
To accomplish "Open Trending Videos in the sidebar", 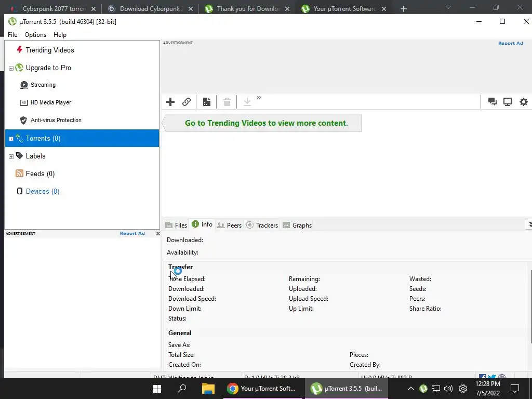I will (50, 50).
